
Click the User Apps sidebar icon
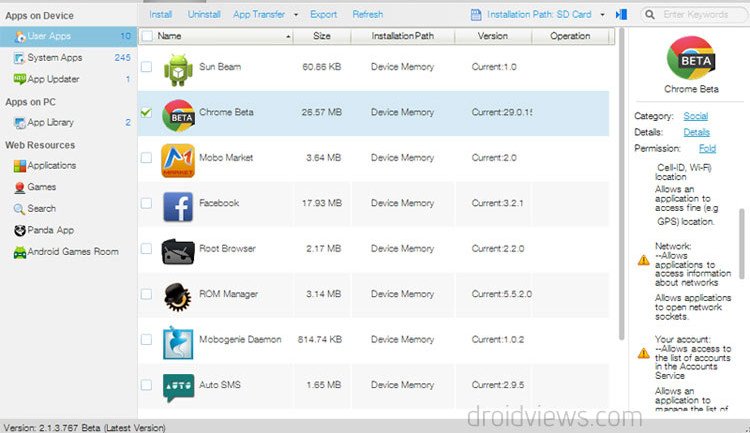pyautogui.click(x=20, y=37)
